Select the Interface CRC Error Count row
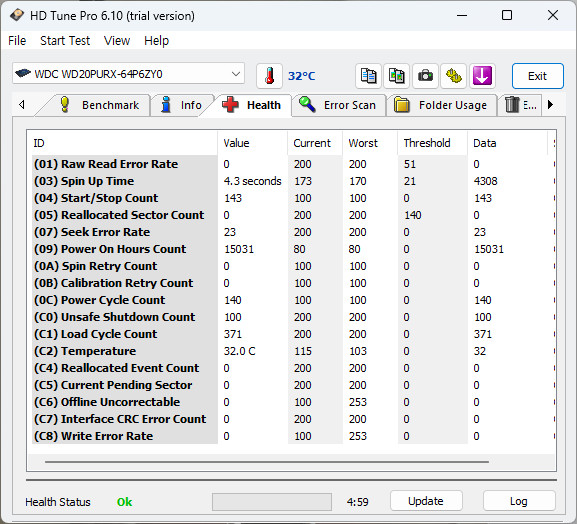 click(x=293, y=419)
